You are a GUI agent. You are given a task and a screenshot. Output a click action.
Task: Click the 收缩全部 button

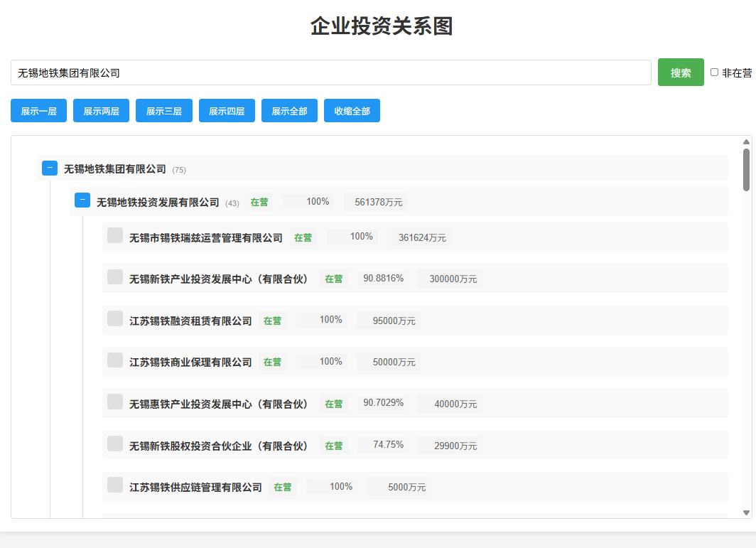click(x=352, y=111)
